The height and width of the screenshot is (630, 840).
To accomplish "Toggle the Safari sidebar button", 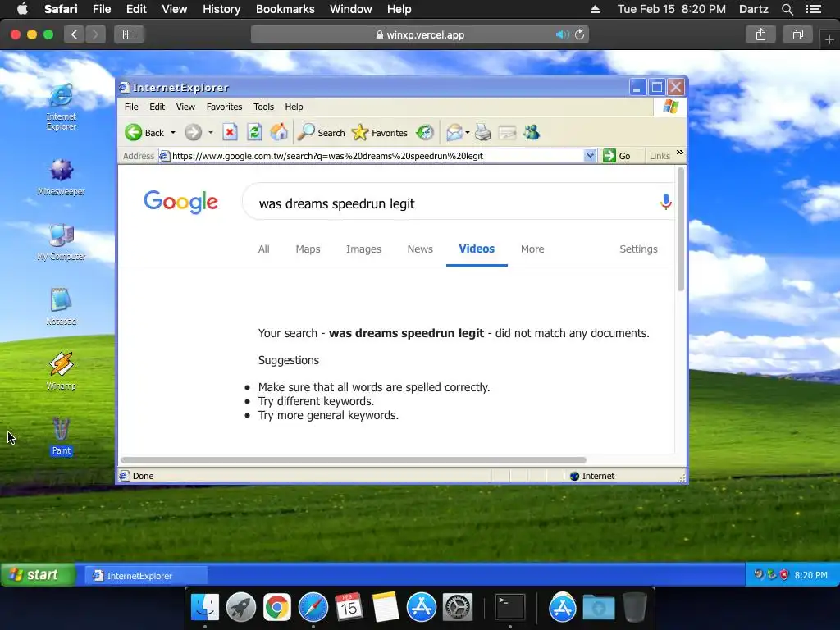I will [129, 34].
